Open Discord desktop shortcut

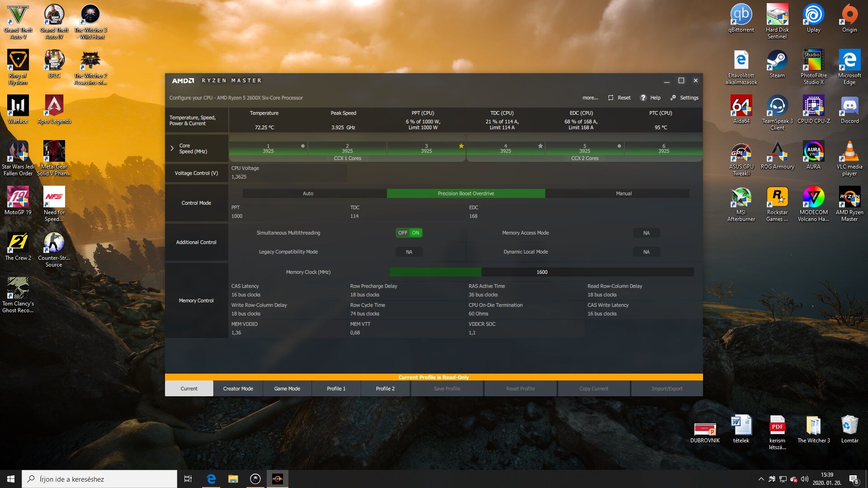click(x=849, y=109)
